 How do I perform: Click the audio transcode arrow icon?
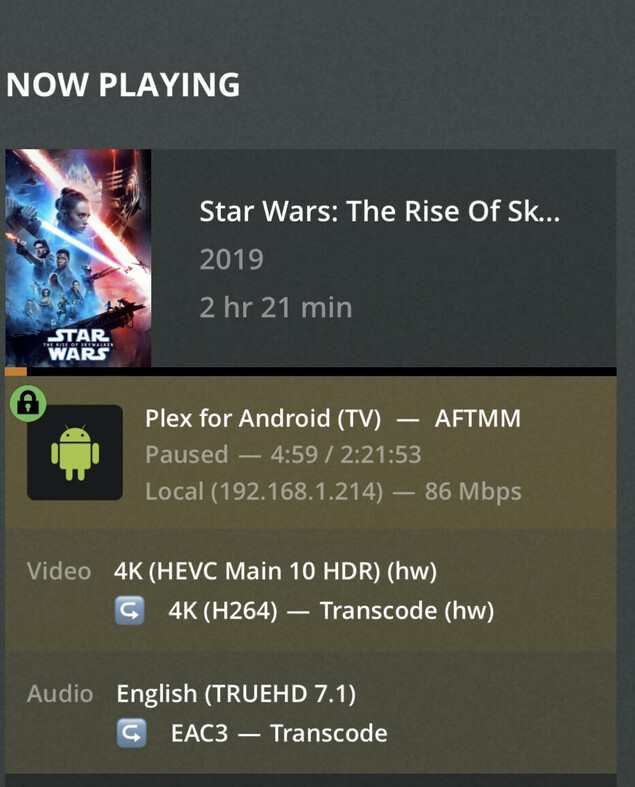(132, 733)
